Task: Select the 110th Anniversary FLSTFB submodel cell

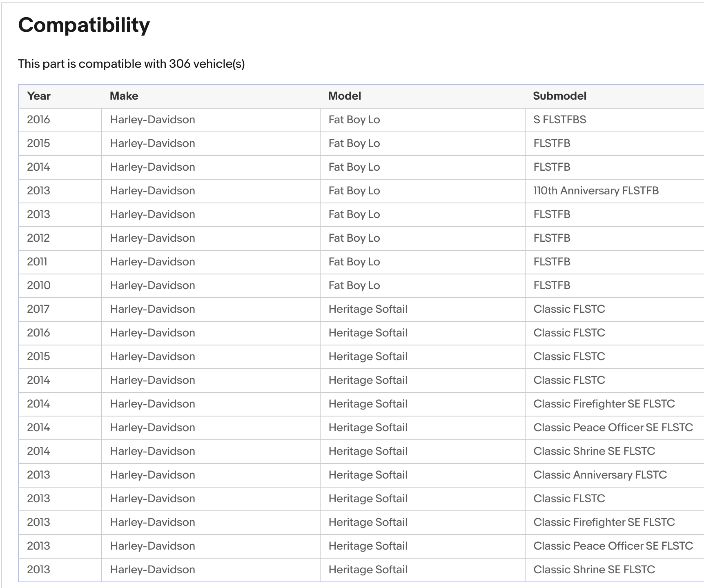Action: (x=595, y=191)
